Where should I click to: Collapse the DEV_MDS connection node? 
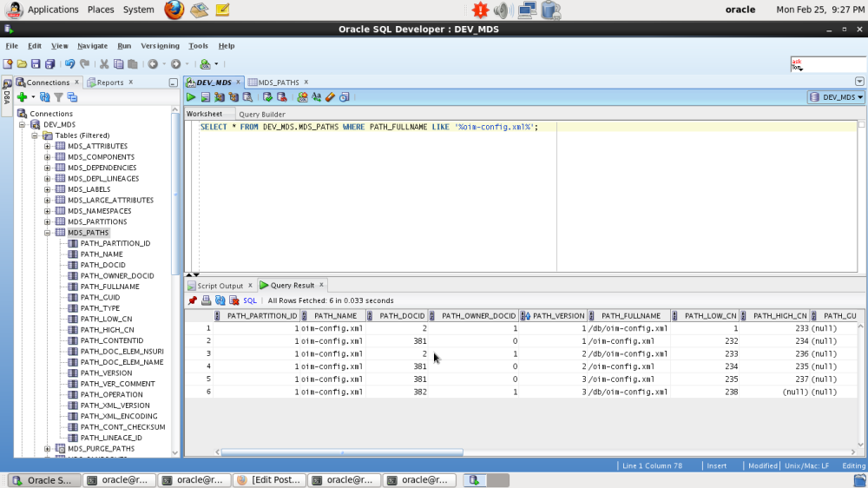coord(23,125)
